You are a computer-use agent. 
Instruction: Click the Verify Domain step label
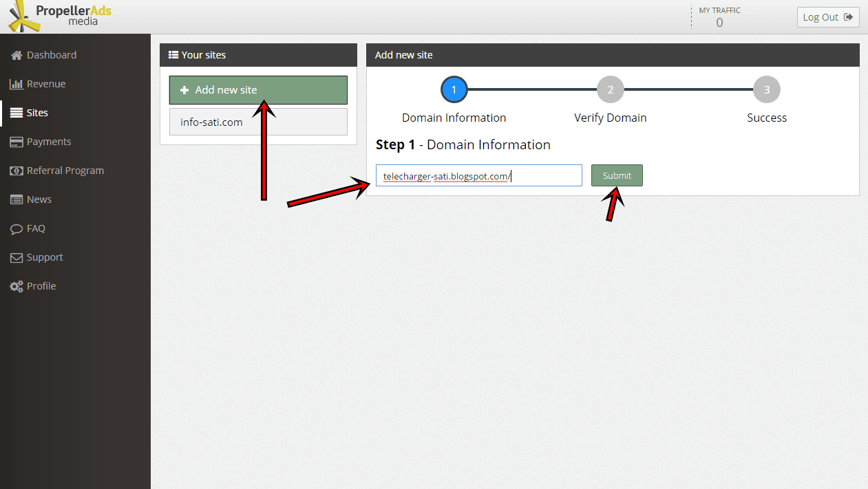(x=611, y=118)
